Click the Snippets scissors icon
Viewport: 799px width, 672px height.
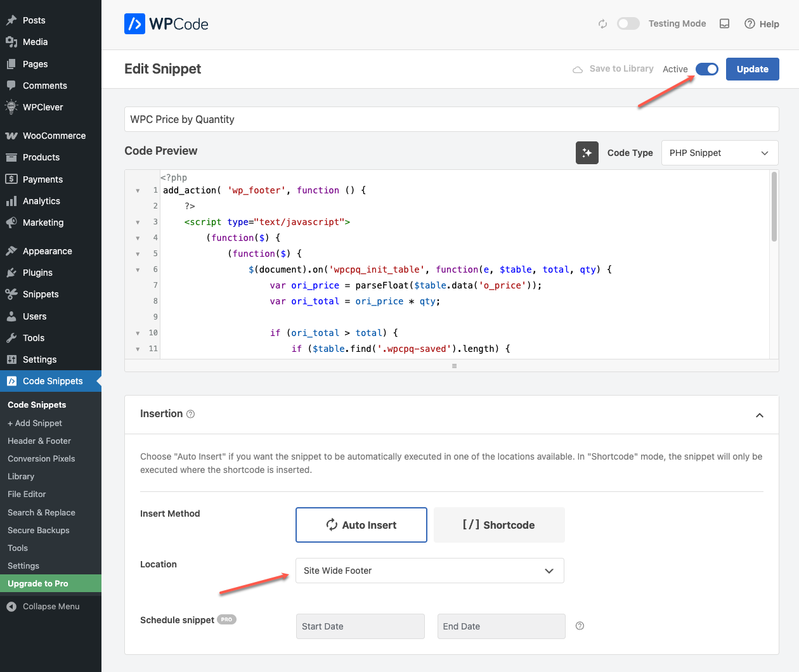coord(11,294)
